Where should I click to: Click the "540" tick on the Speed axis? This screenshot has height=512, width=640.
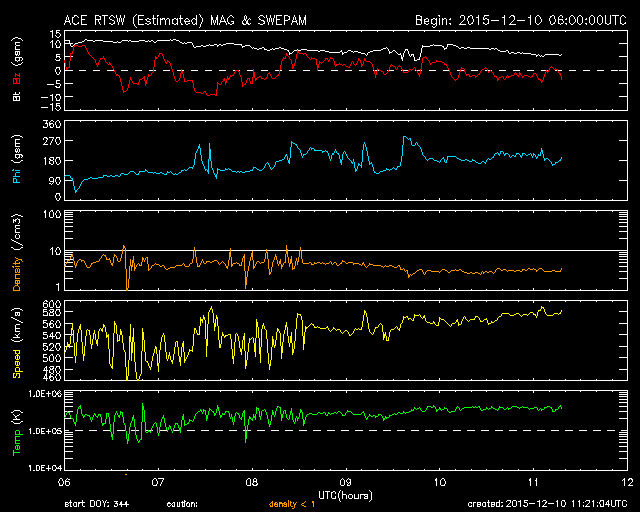click(52, 336)
